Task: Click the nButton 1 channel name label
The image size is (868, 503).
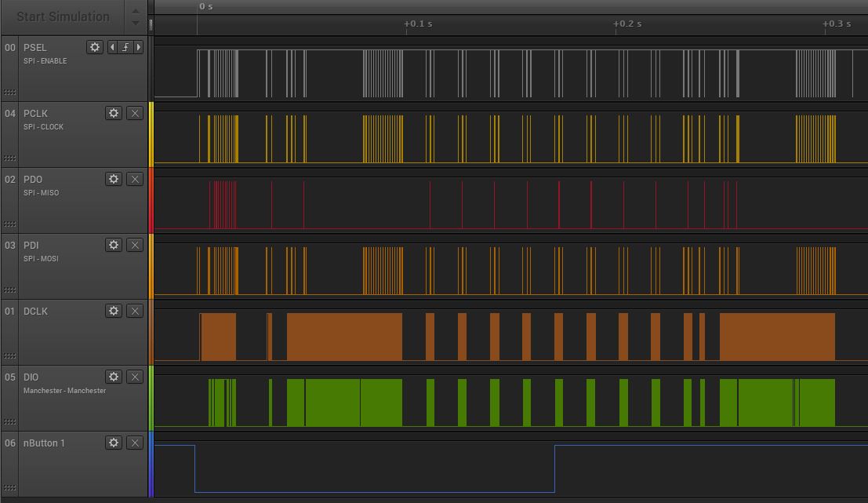Action: 44,443
